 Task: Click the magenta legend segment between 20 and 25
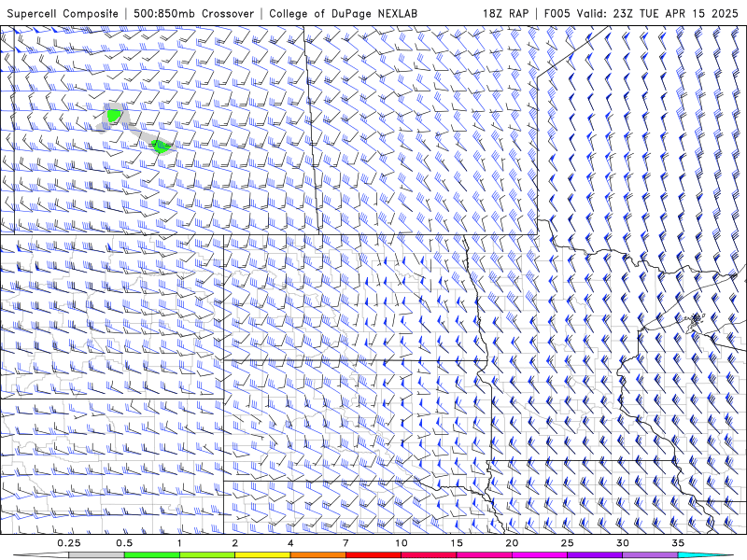pos(540,555)
